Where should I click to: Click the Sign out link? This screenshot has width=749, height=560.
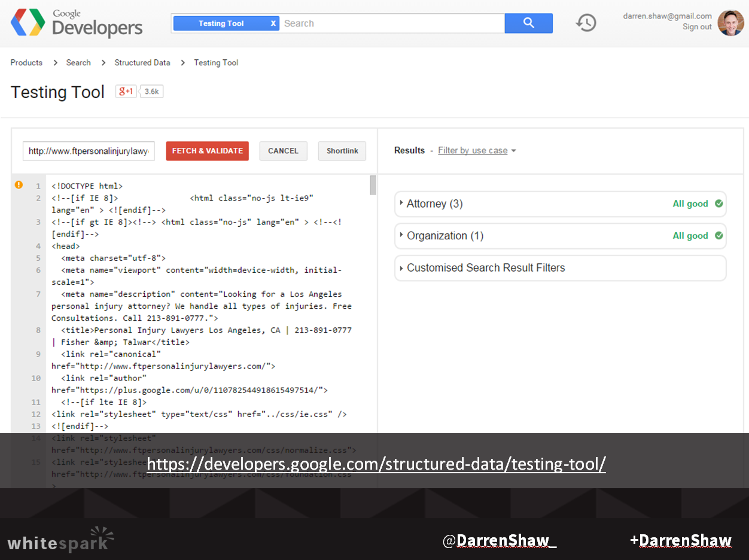[x=697, y=27]
